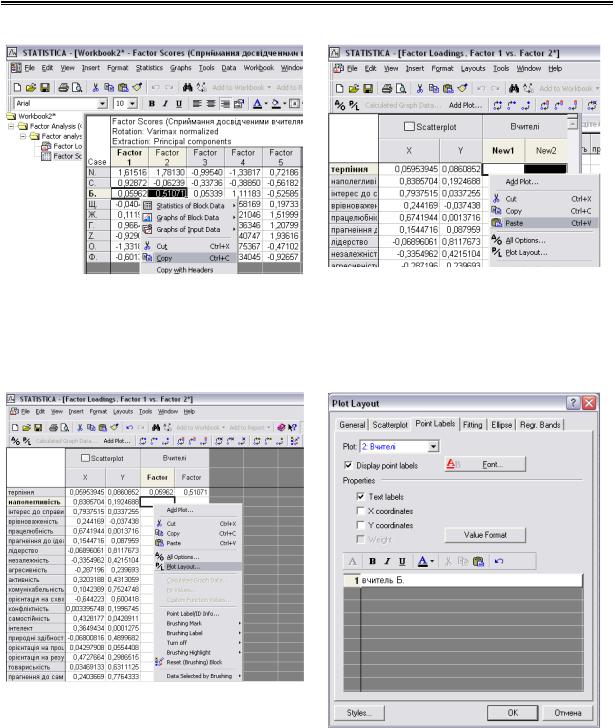Click the Print icon in Workbook2 window toolbar
The height and width of the screenshot is (728, 615).
click(64, 87)
